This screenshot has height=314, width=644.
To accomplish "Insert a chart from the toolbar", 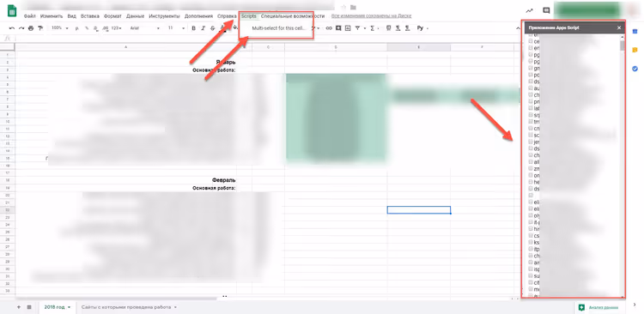I will click(x=348, y=28).
